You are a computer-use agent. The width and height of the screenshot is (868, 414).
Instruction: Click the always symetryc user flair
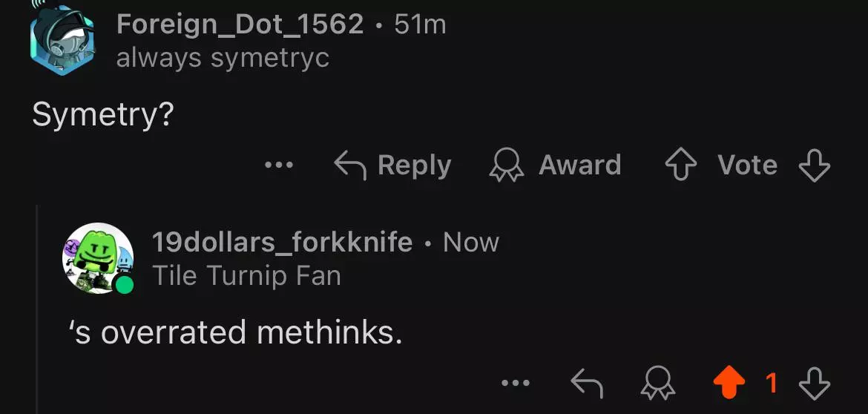coord(223,58)
